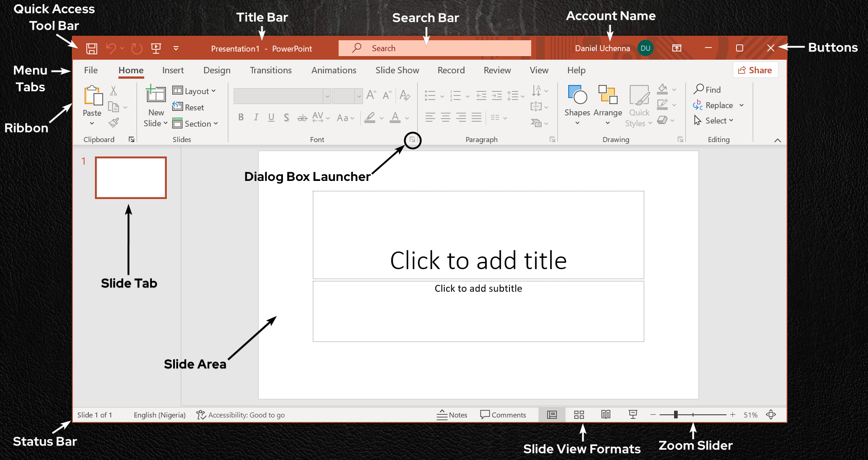Expand the Layout dropdown
The height and width of the screenshot is (460, 868).
194,91
